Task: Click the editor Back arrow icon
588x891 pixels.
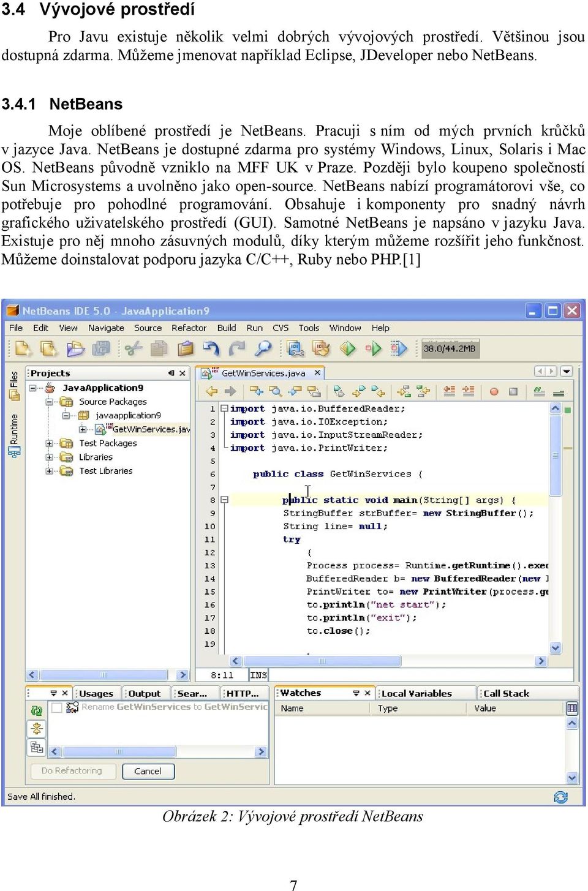Action: pos(212,391)
